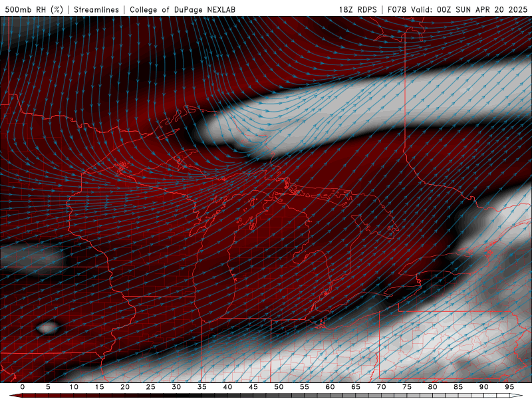Click the 90 label on the colorbar
The image size is (532, 399).
(x=483, y=387)
